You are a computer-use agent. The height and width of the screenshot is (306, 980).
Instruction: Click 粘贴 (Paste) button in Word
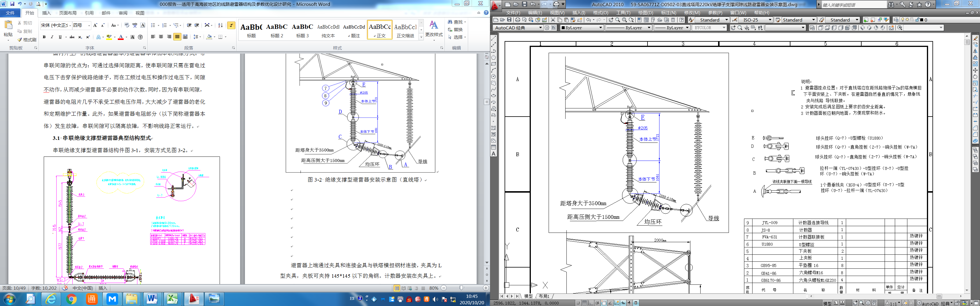click(8, 30)
